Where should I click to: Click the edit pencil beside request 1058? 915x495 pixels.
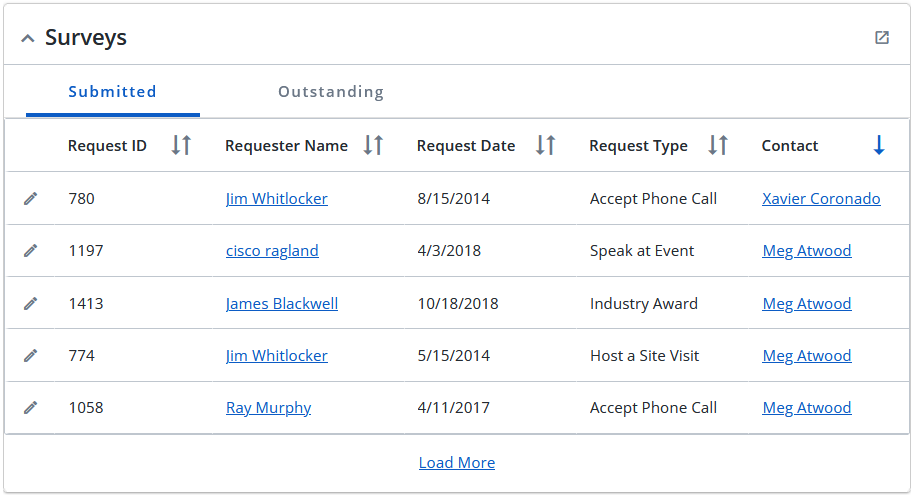click(30, 407)
